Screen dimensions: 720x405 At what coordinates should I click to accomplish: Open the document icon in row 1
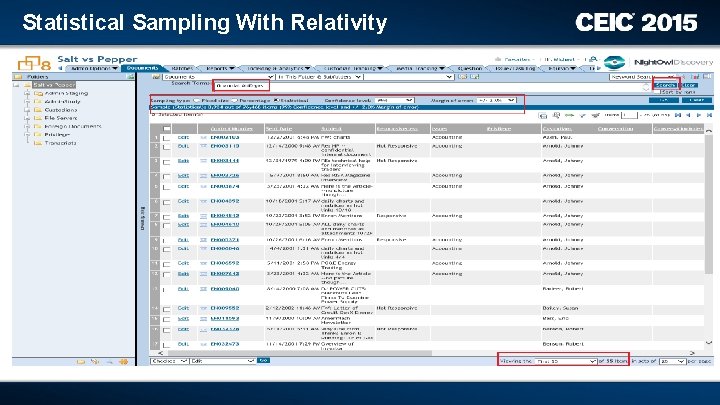(x=203, y=137)
